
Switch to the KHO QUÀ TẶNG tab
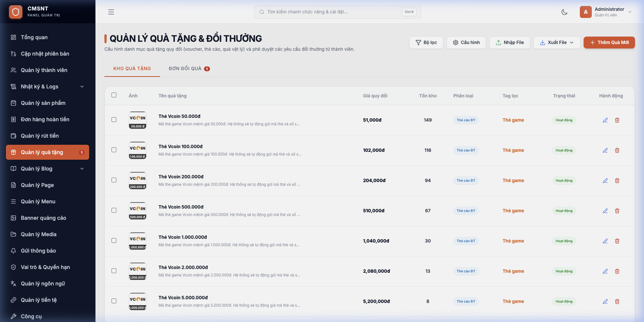132,69
